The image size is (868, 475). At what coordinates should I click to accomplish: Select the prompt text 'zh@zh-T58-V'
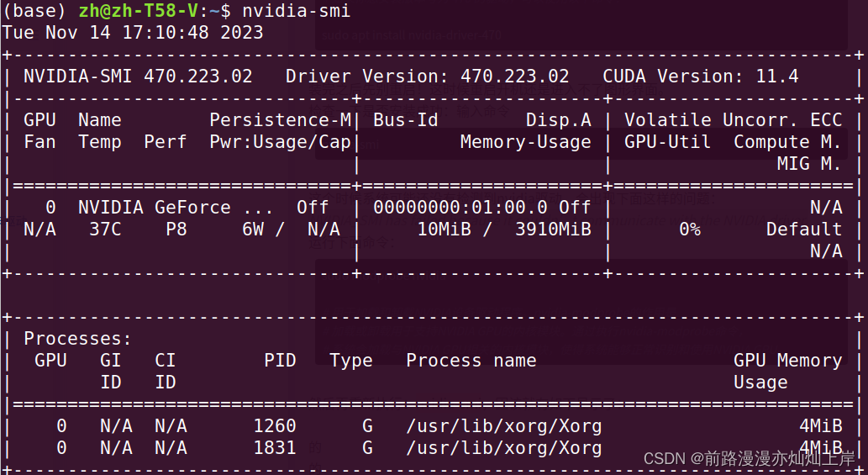(139, 11)
